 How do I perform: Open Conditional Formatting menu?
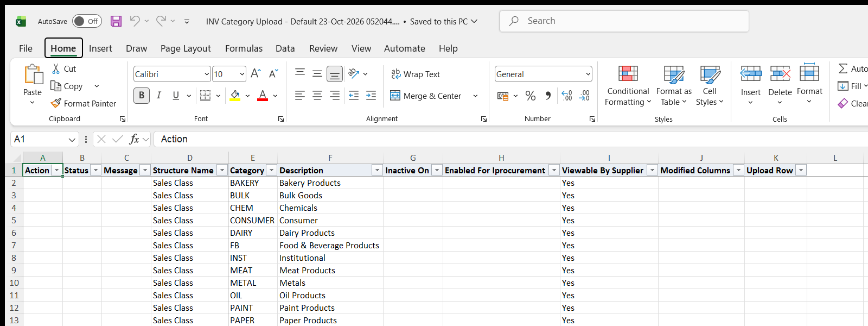(628, 86)
